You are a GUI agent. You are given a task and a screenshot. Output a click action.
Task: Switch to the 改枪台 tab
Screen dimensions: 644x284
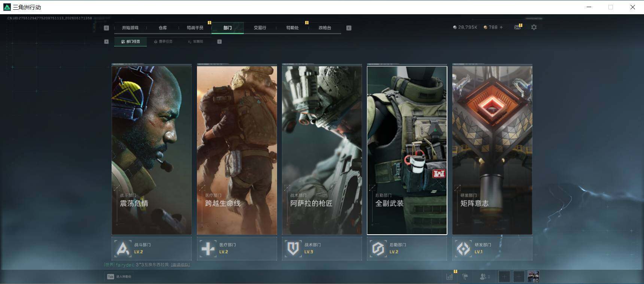click(325, 28)
